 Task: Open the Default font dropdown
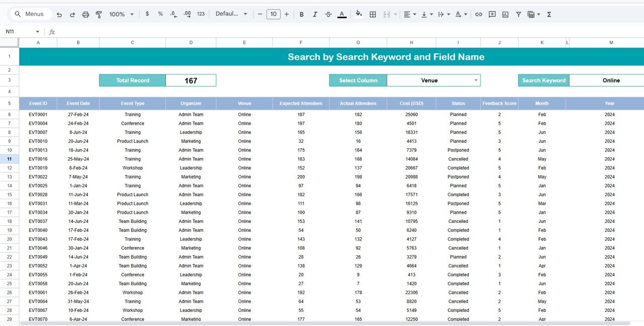(x=231, y=14)
